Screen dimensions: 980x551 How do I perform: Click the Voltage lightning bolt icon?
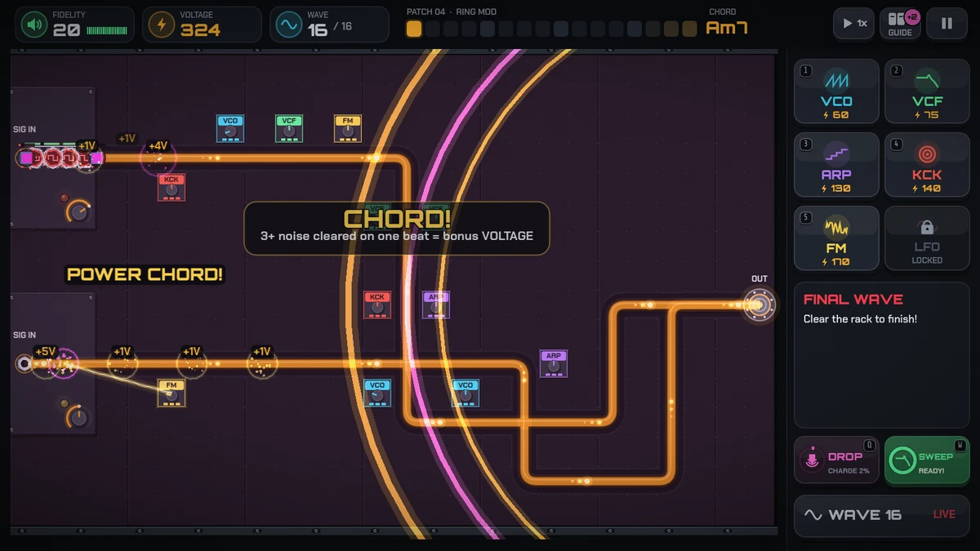coord(161,24)
